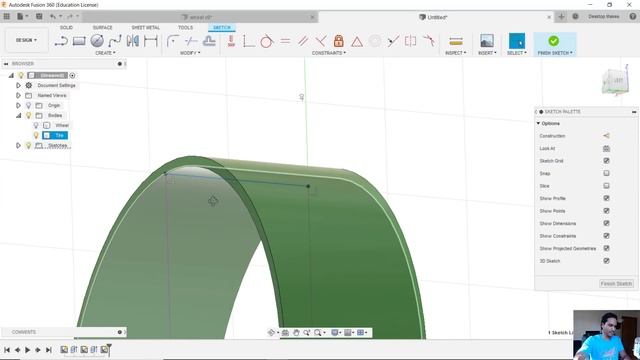Screen dimensions: 640x360
Task: Click the Look At icon in Sketch Palette
Action: [x=607, y=149]
